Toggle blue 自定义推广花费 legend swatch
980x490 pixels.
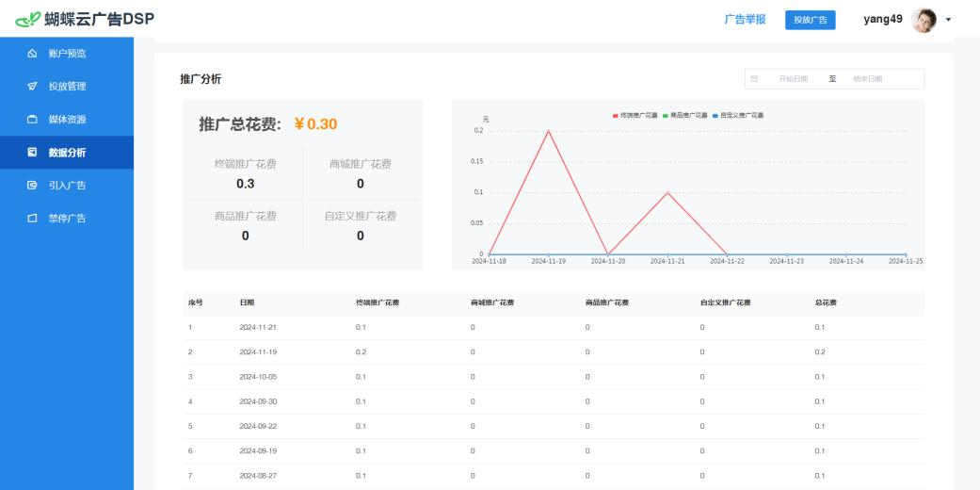[715, 116]
